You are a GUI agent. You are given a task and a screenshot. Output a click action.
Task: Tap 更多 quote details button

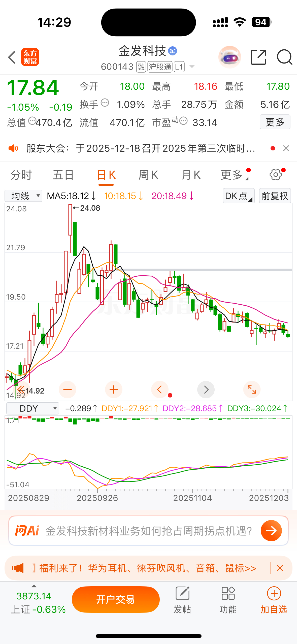(x=275, y=122)
